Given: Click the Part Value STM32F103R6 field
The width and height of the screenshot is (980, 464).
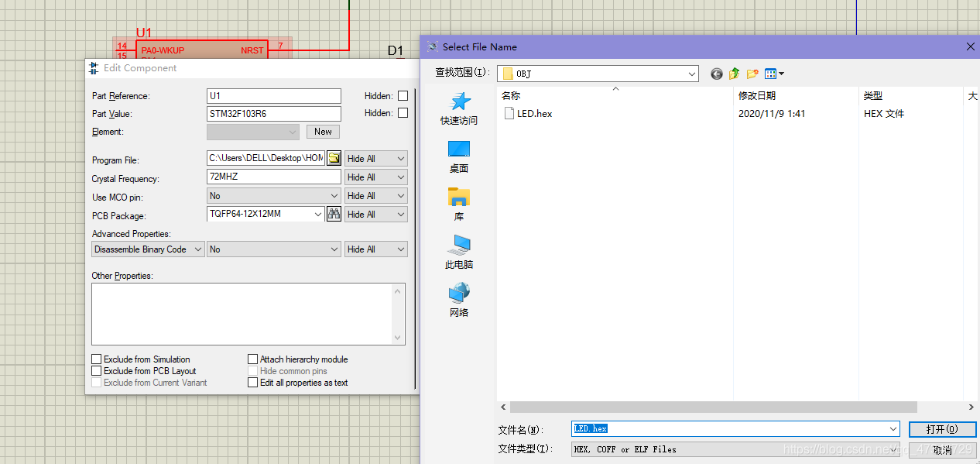Looking at the screenshot, I should click(274, 113).
